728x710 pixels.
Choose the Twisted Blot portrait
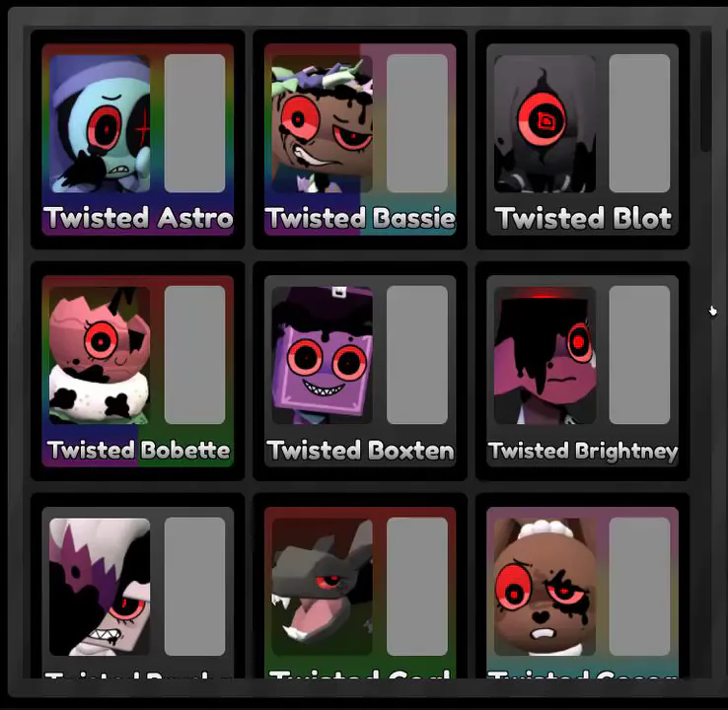[545, 123]
